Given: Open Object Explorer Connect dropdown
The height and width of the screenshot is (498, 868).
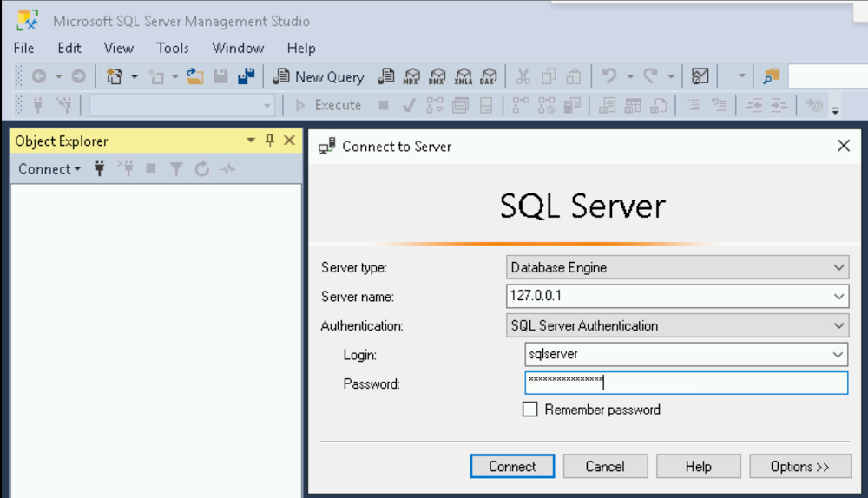Looking at the screenshot, I should coord(49,169).
